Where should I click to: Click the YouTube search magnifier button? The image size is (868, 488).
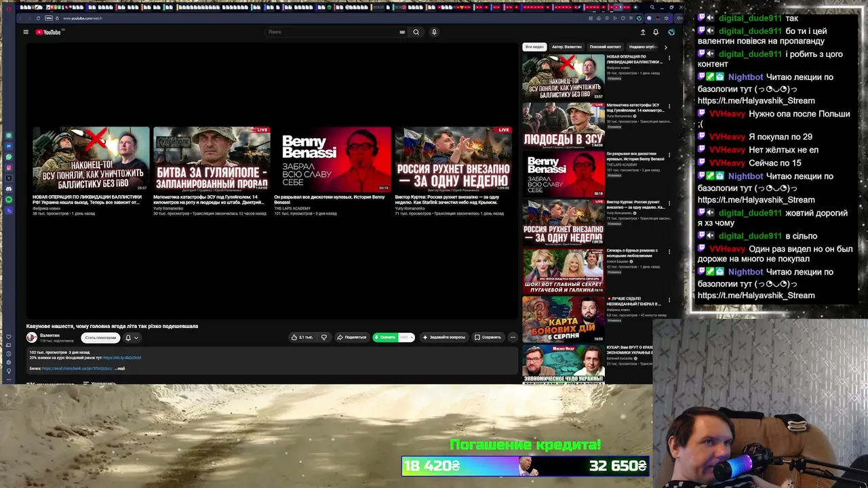tap(416, 32)
